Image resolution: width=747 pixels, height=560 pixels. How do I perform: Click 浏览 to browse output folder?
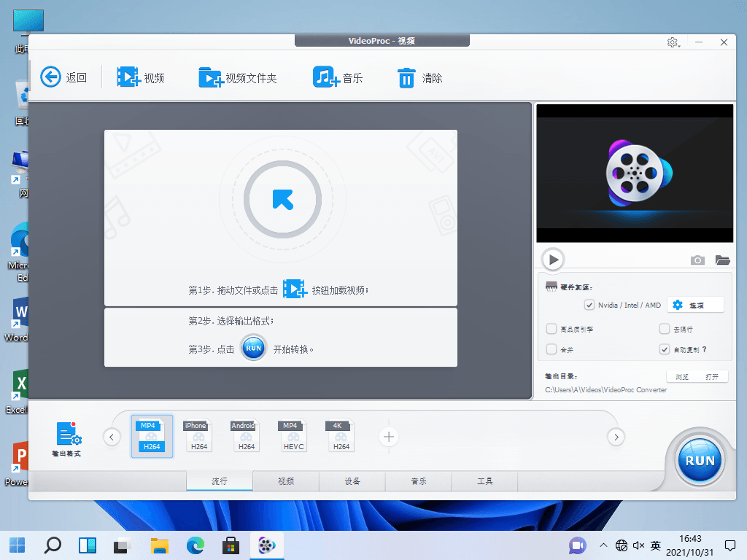point(682,377)
